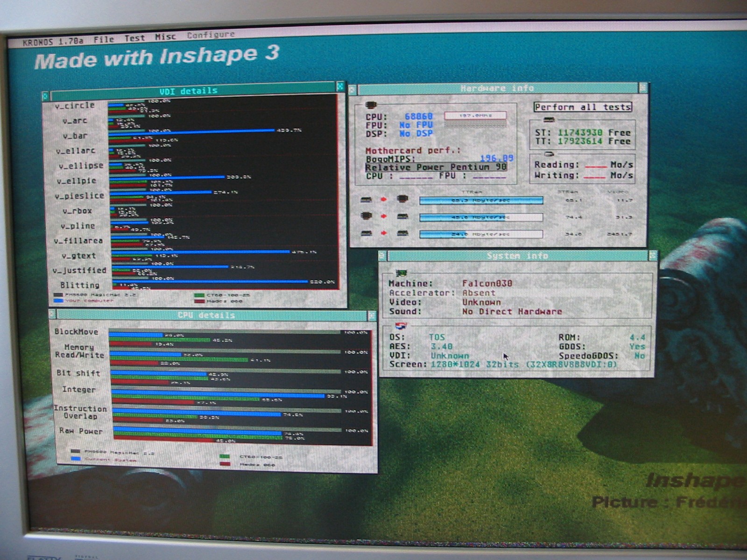Click the red-blue OS logo icon above OS
Screen dimensions: 747x560
coord(401,326)
